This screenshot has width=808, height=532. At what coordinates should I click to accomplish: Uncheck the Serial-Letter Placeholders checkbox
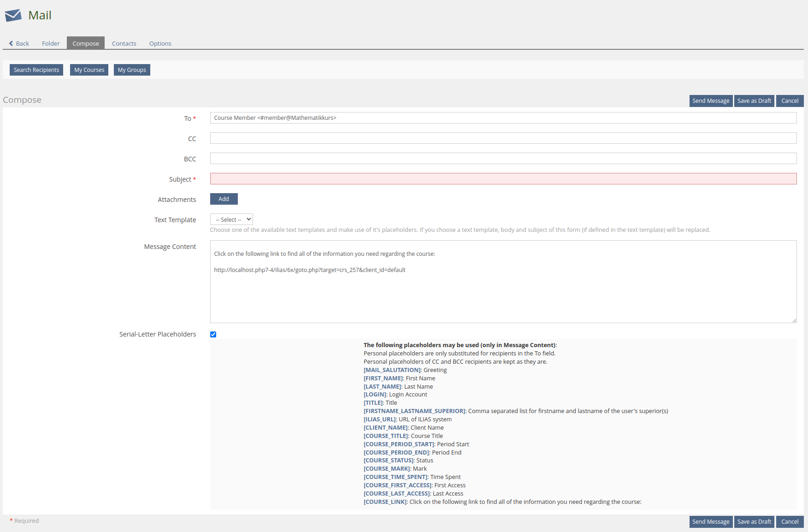213,334
